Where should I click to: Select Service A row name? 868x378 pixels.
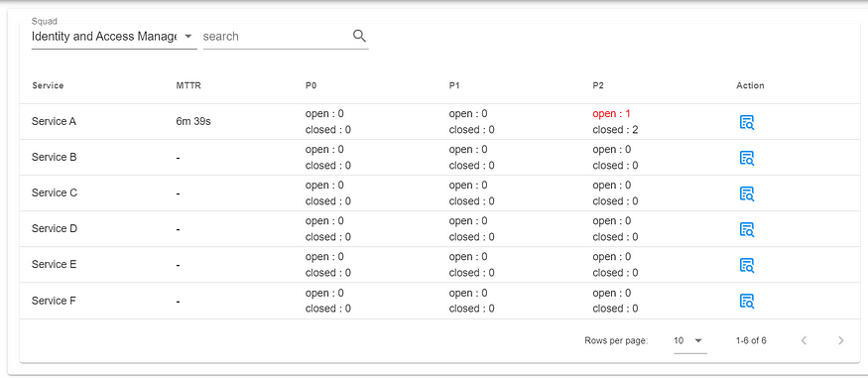coord(54,121)
